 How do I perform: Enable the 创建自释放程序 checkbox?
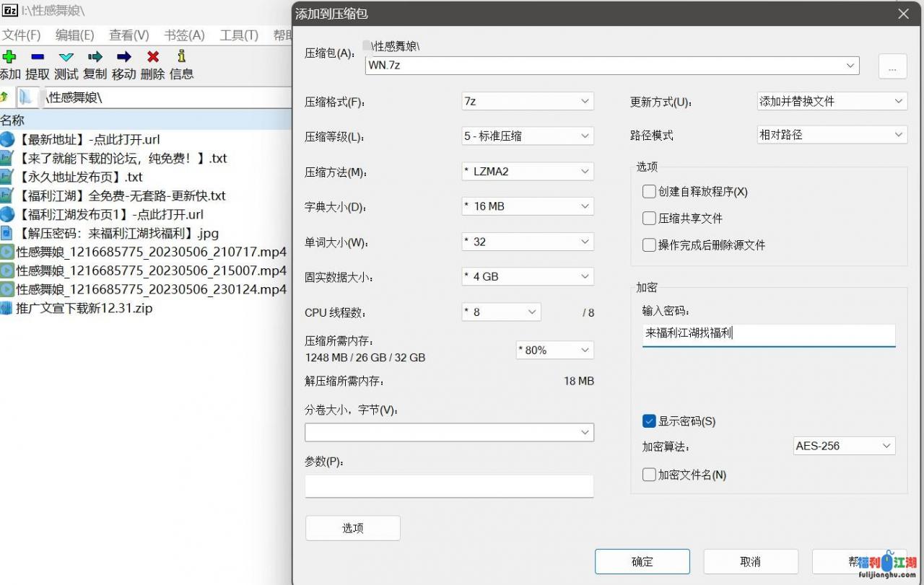[x=649, y=191]
